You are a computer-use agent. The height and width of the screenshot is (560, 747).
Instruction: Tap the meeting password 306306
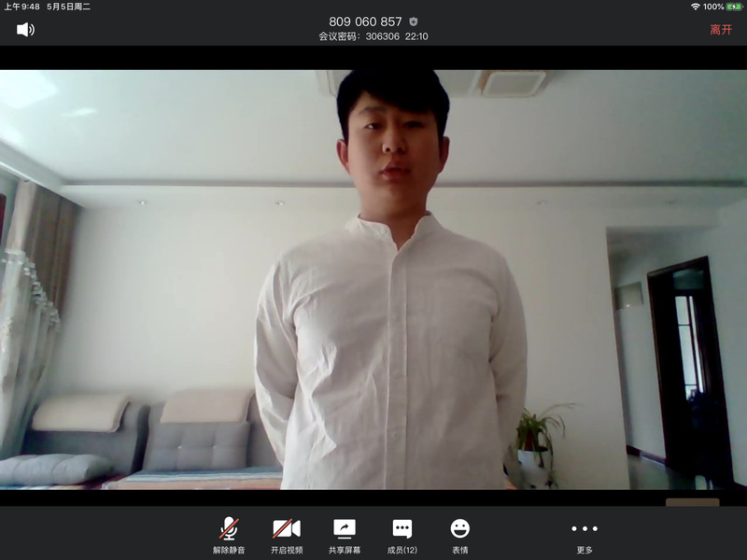click(383, 36)
